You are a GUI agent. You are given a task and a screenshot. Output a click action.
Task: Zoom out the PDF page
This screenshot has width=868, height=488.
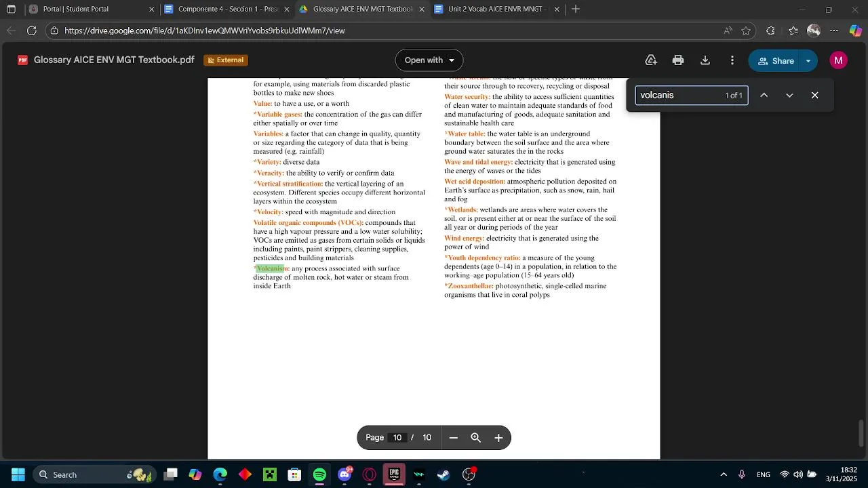tap(454, 438)
